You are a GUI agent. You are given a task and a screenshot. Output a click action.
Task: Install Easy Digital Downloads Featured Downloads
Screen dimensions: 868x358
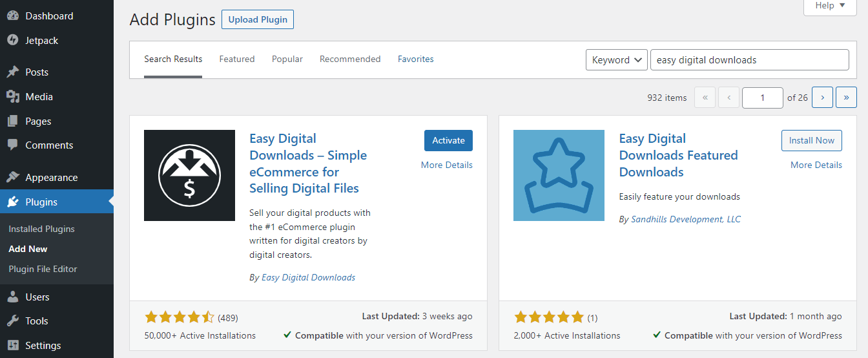pyautogui.click(x=812, y=140)
